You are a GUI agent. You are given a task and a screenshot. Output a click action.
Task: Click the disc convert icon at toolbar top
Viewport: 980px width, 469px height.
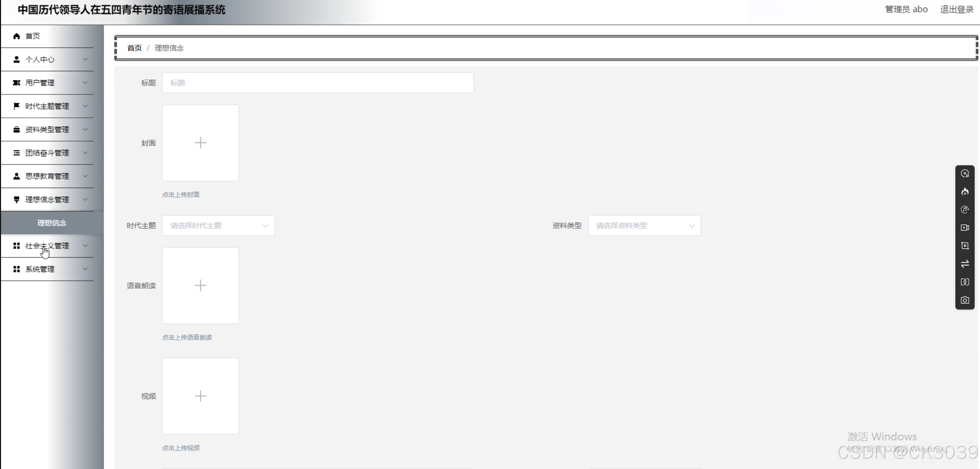(965, 174)
